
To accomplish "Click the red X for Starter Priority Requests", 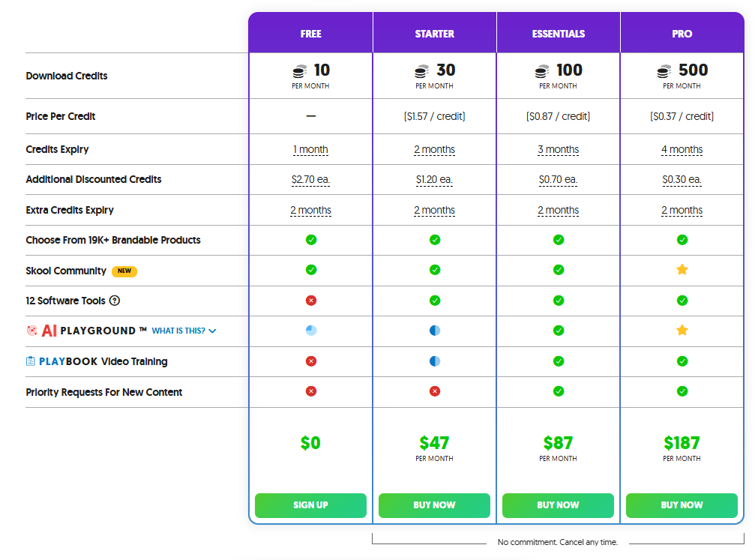I will 434,391.
